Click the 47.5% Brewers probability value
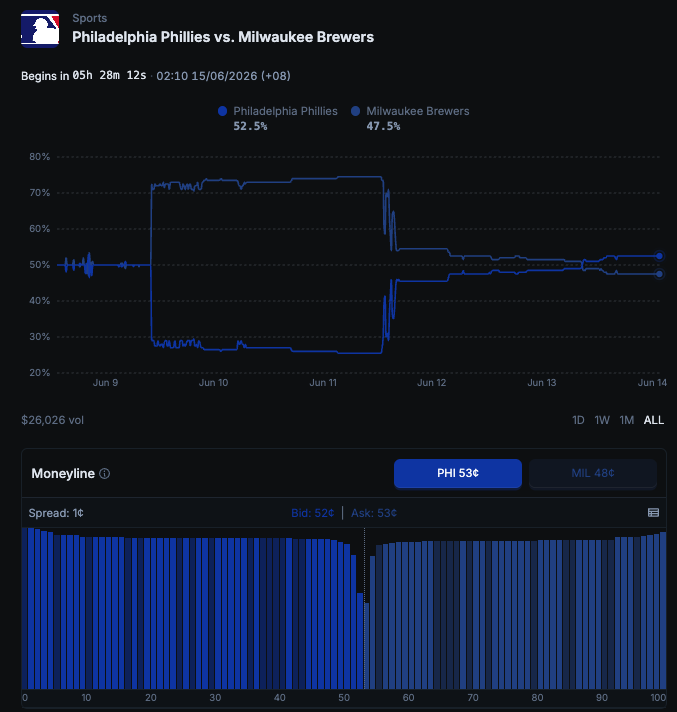 click(x=383, y=126)
